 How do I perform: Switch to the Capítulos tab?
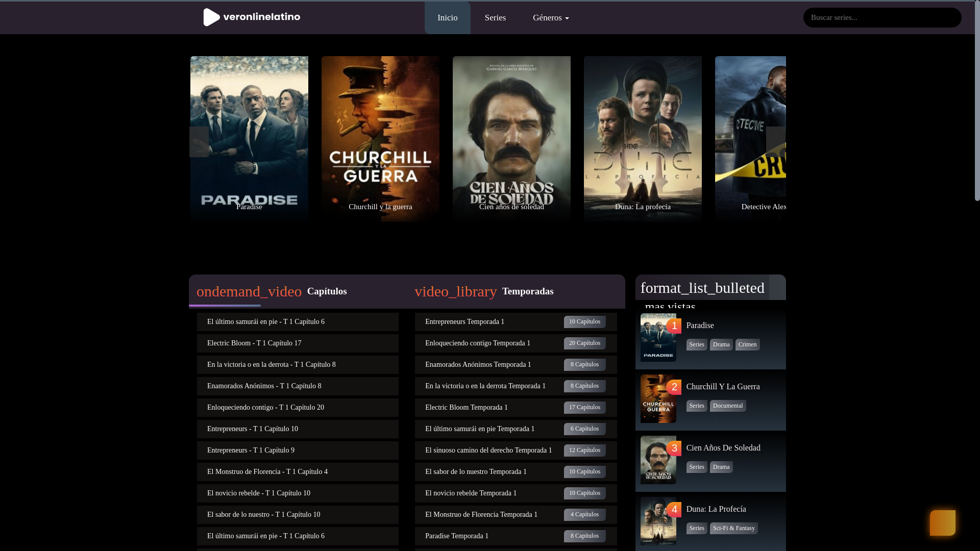327,291
